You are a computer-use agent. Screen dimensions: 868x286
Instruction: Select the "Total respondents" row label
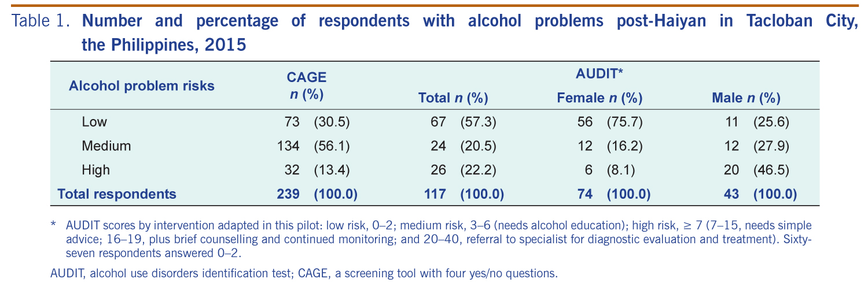116,194
